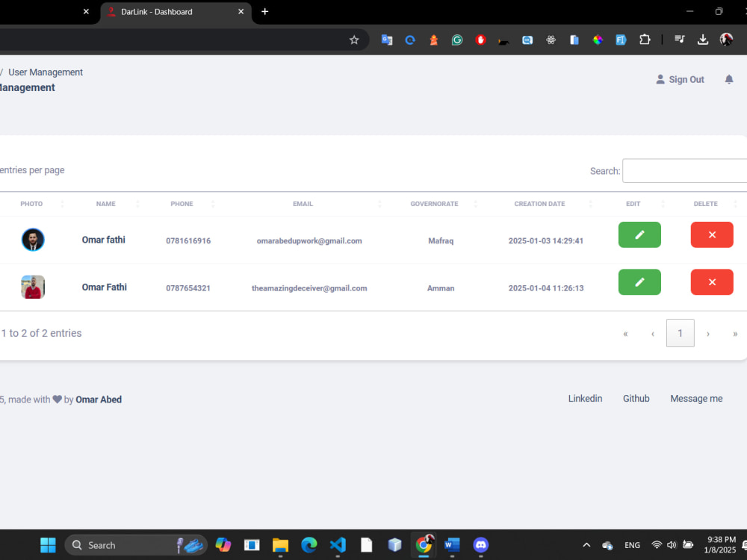Screen dimensions: 747x560
Task: Sort table by Email column
Action: pos(303,204)
